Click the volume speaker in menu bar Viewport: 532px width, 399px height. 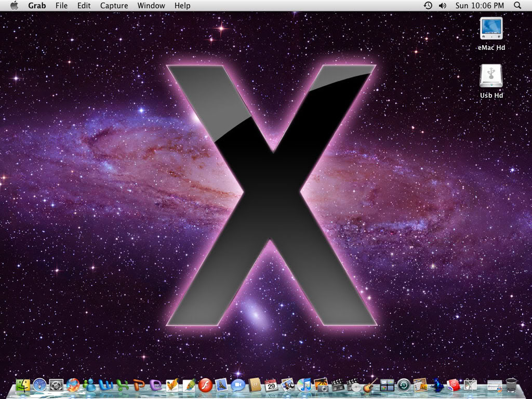pos(443,5)
